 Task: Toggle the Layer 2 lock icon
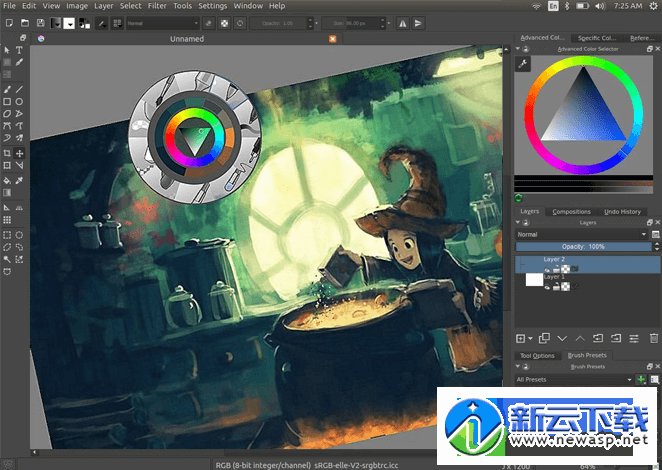pos(556,269)
